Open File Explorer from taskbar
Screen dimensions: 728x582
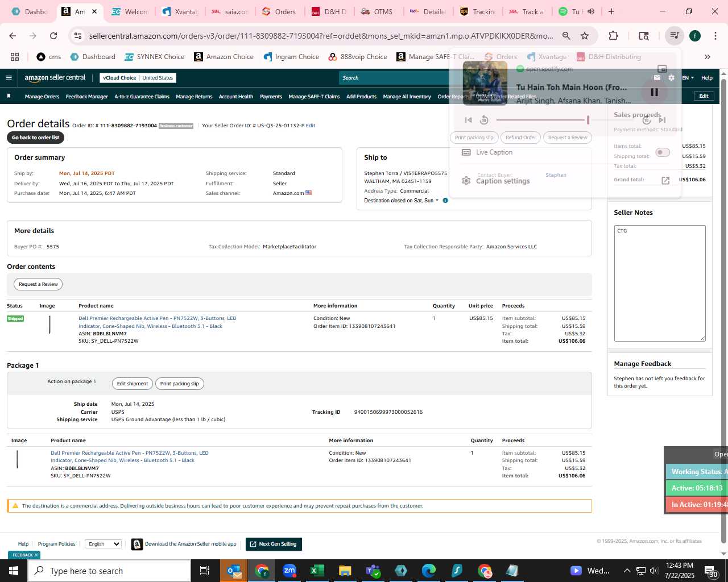[x=345, y=571]
